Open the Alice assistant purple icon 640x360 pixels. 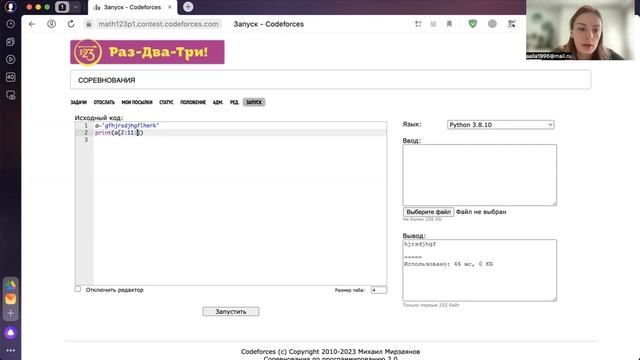pyautogui.click(x=11, y=333)
